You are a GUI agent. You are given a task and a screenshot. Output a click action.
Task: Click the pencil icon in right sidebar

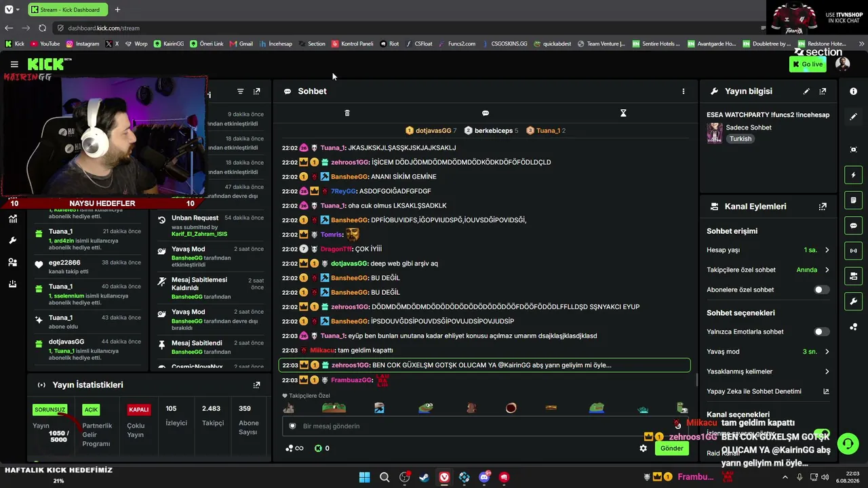click(x=854, y=117)
